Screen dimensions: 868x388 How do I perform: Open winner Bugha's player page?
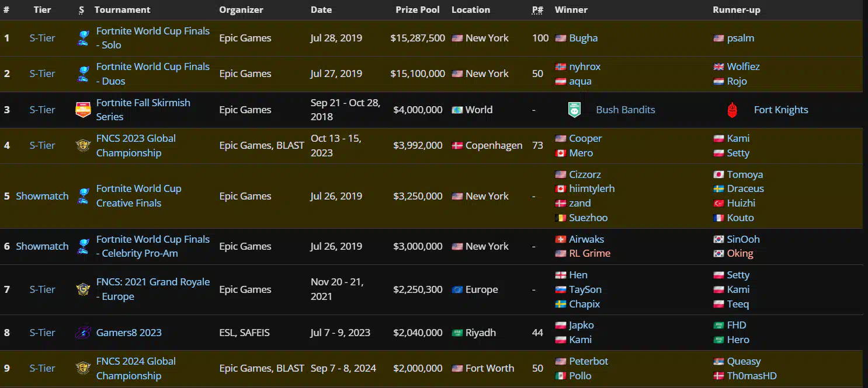(x=584, y=38)
